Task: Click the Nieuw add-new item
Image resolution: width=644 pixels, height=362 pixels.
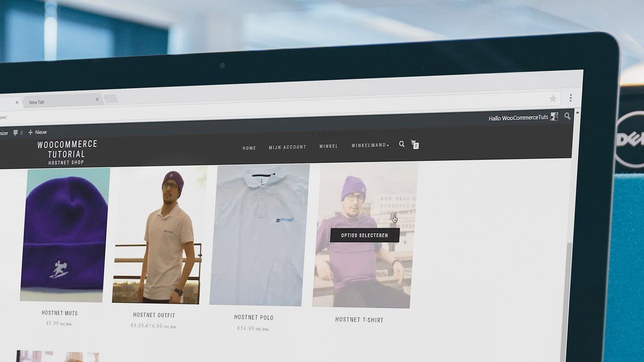Action: tap(38, 132)
